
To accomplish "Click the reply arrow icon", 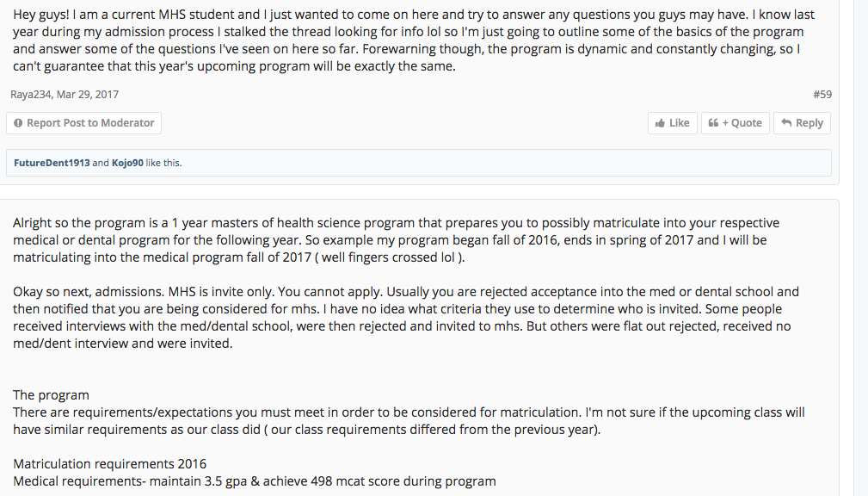I will pyautogui.click(x=786, y=123).
